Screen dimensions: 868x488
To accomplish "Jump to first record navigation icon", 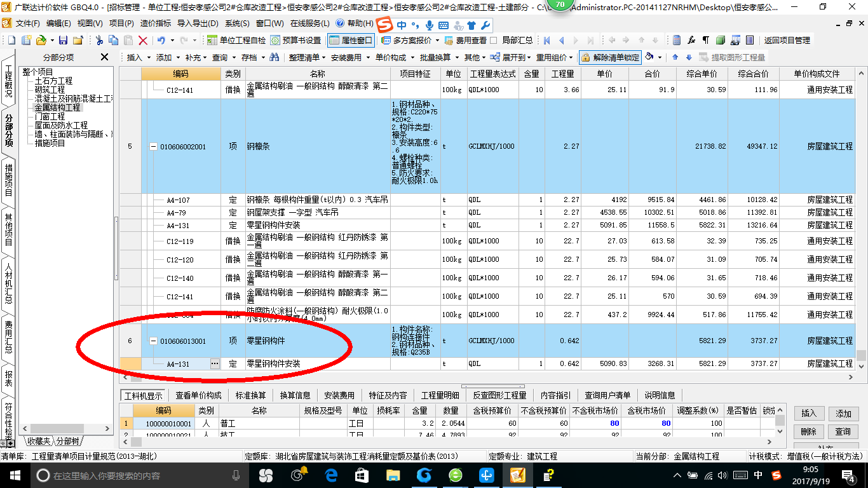I will 547,40.
